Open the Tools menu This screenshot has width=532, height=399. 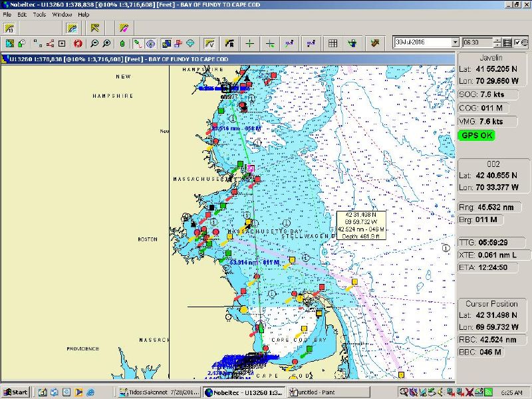click(x=39, y=14)
